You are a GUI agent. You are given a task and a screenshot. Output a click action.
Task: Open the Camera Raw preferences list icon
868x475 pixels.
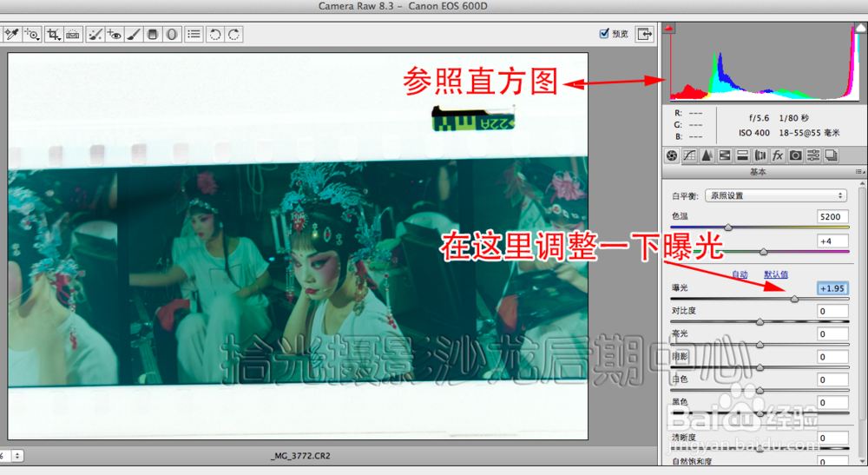[x=194, y=35]
